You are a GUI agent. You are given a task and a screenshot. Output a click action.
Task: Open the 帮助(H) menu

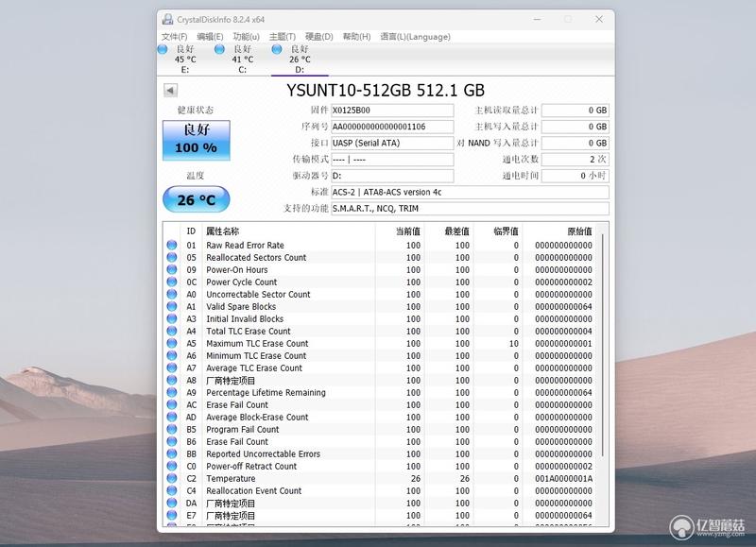click(356, 37)
